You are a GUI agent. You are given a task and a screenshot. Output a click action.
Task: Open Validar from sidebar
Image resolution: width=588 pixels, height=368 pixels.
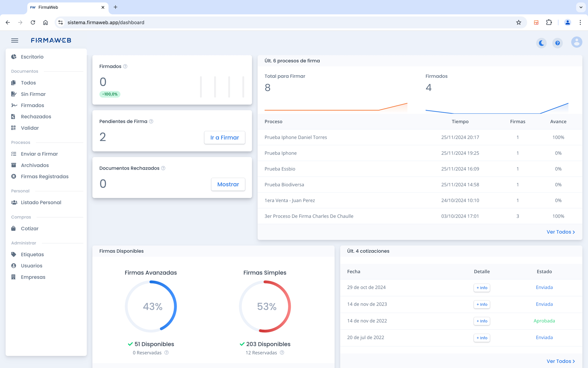point(30,128)
